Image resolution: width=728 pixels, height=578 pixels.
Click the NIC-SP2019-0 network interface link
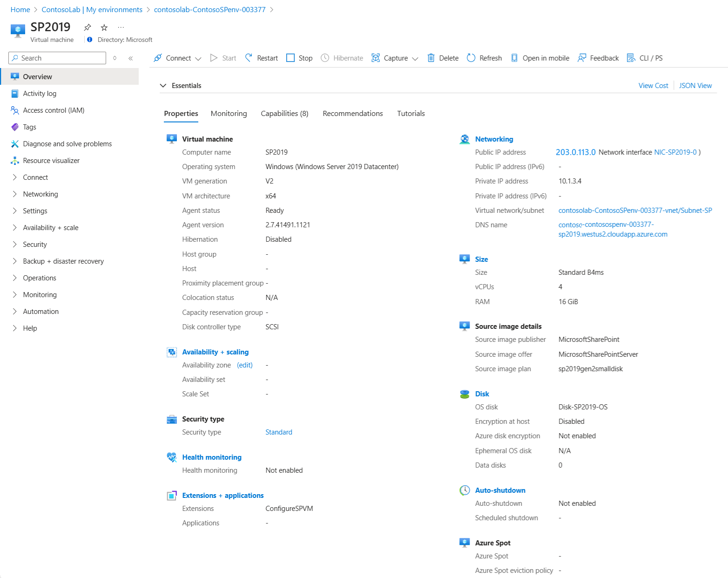coord(675,152)
